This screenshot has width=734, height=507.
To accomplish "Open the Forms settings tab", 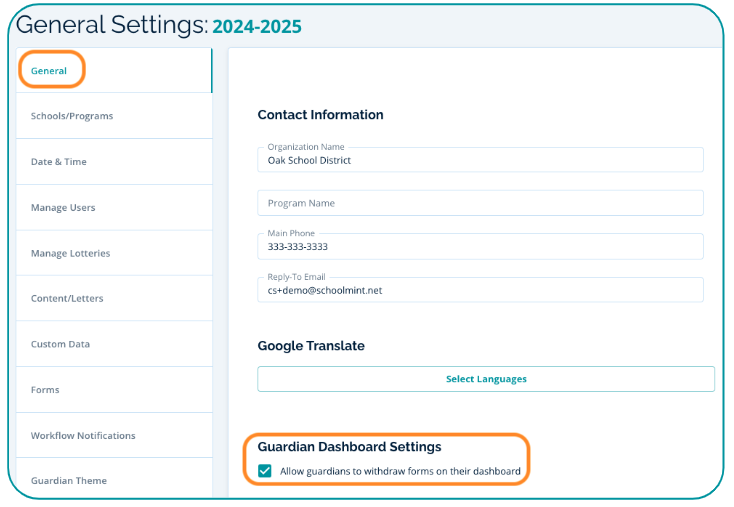I will [x=45, y=390].
